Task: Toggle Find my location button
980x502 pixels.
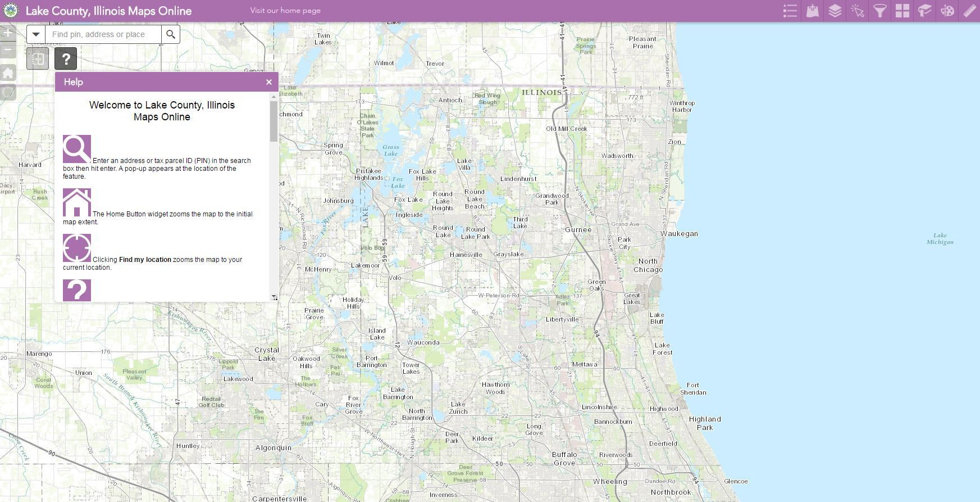Action: pyautogui.click(x=8, y=92)
